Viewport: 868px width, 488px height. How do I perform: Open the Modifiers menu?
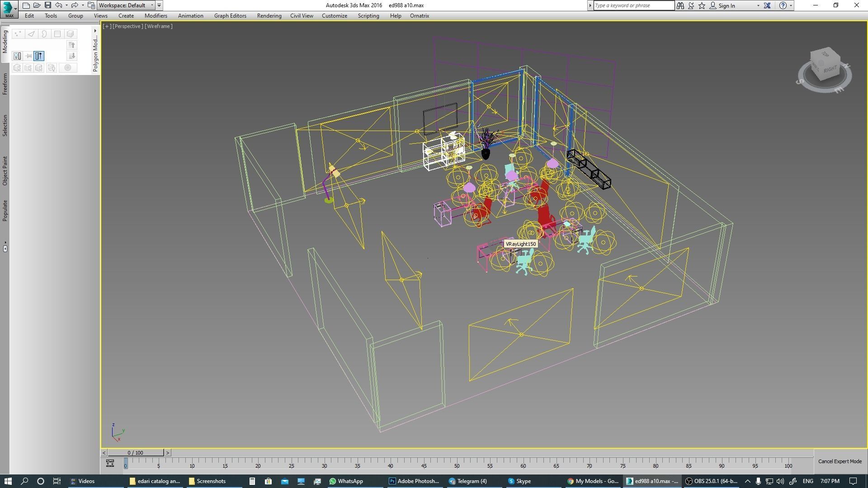(156, 16)
